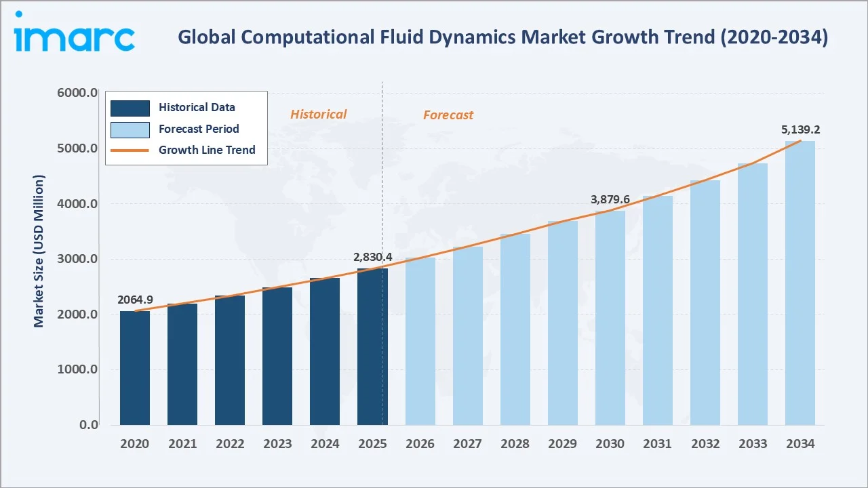Image resolution: width=868 pixels, height=488 pixels.
Task: Select the dark 2020 bar
Action: (x=134, y=366)
